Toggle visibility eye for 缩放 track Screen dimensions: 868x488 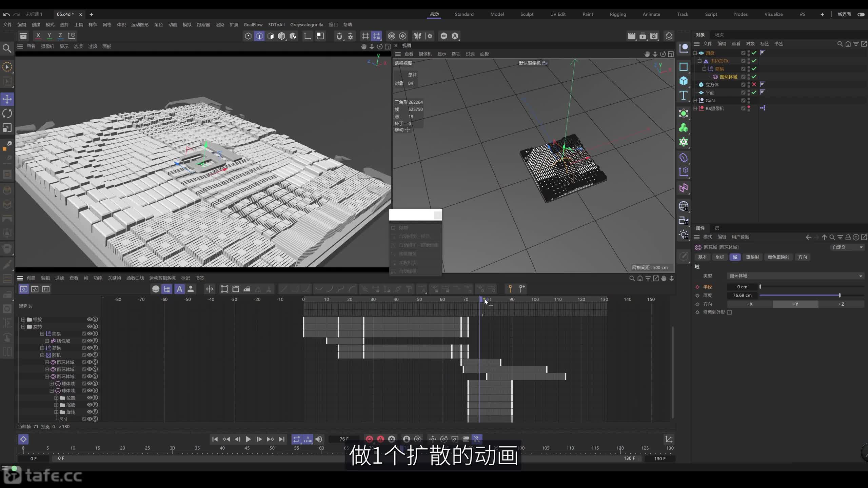click(90, 319)
